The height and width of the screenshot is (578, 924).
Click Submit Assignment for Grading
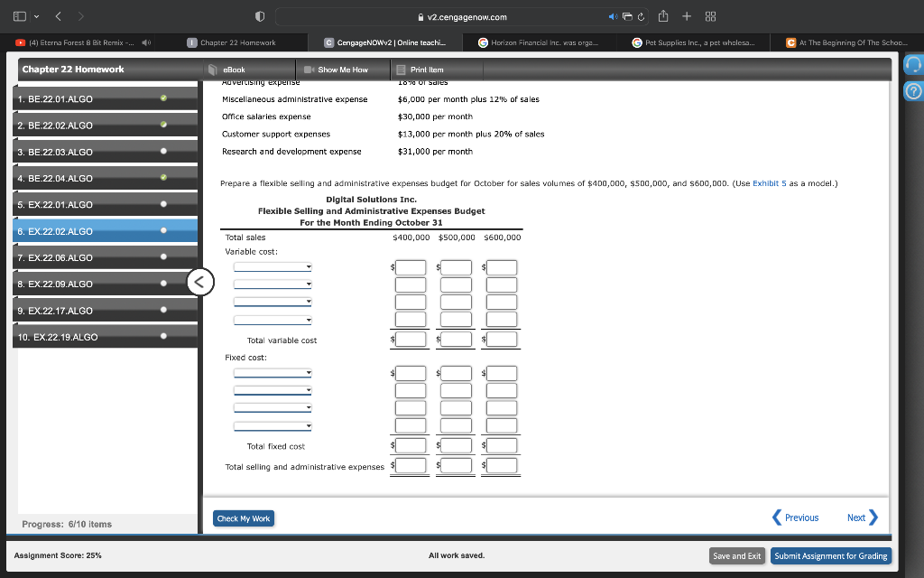pos(831,555)
